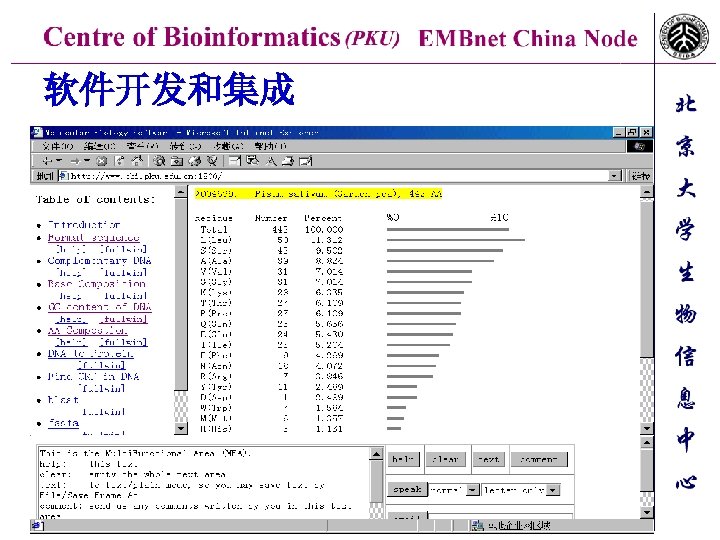Click contents frame scrollbar up arrow
The height and width of the screenshot is (540, 720).
[181, 192]
